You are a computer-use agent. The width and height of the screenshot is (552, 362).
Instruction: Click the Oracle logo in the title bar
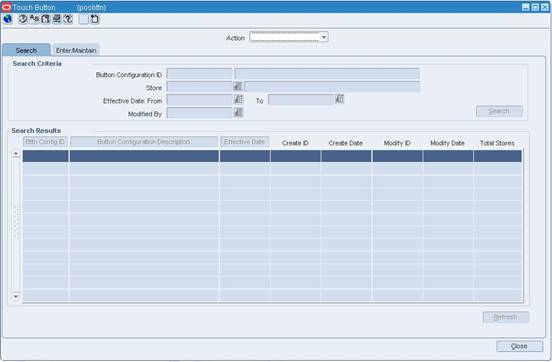click(x=7, y=7)
